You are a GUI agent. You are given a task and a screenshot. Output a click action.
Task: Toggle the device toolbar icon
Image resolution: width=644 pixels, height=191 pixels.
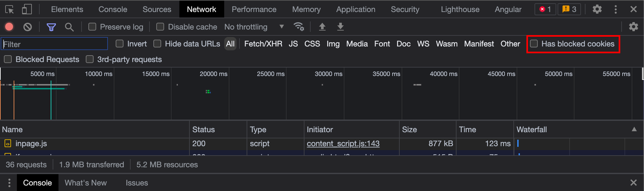click(27, 9)
